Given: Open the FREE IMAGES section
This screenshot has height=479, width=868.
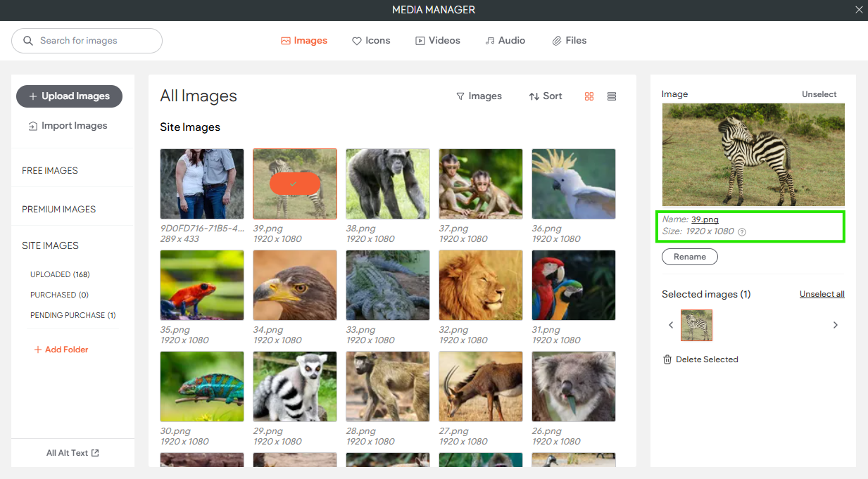Looking at the screenshot, I should tap(50, 171).
